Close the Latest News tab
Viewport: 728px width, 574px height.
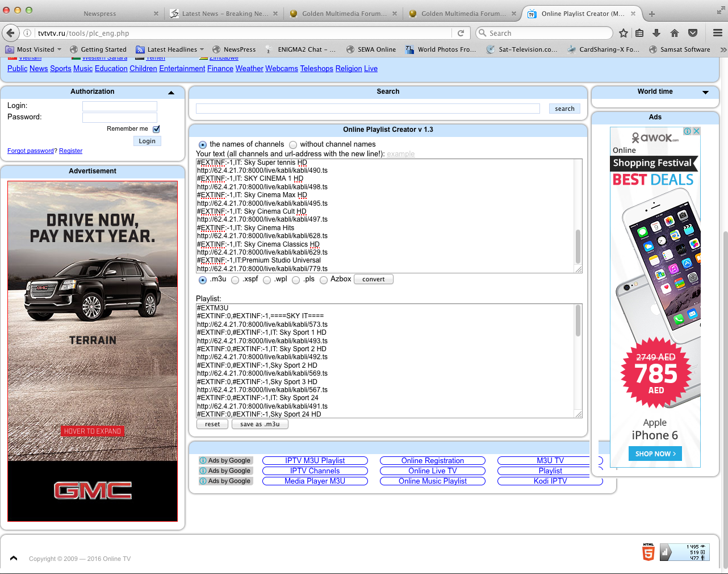pyautogui.click(x=275, y=14)
